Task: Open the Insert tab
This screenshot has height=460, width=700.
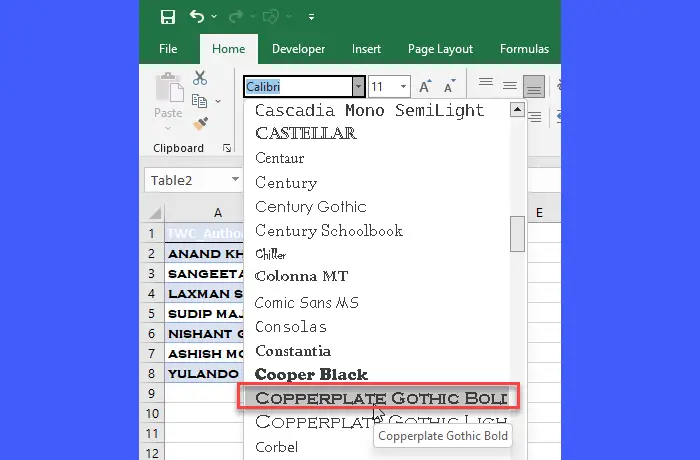Action: 366,49
